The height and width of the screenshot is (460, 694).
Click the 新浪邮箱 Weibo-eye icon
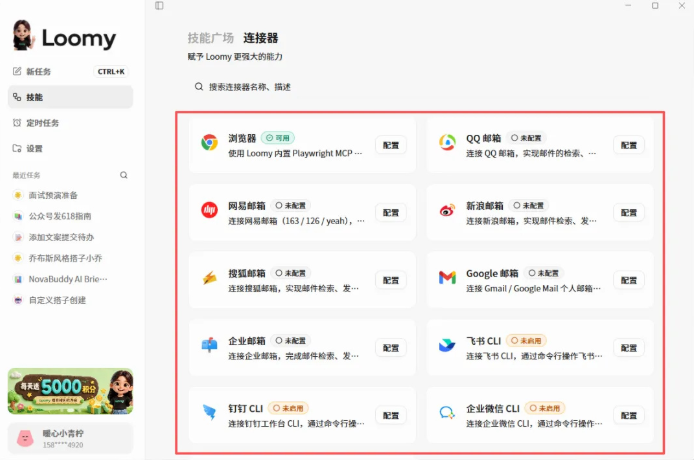pos(447,210)
